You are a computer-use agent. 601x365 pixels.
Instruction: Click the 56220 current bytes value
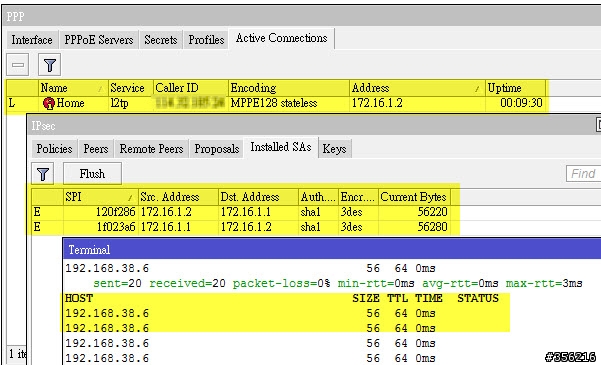pos(432,212)
